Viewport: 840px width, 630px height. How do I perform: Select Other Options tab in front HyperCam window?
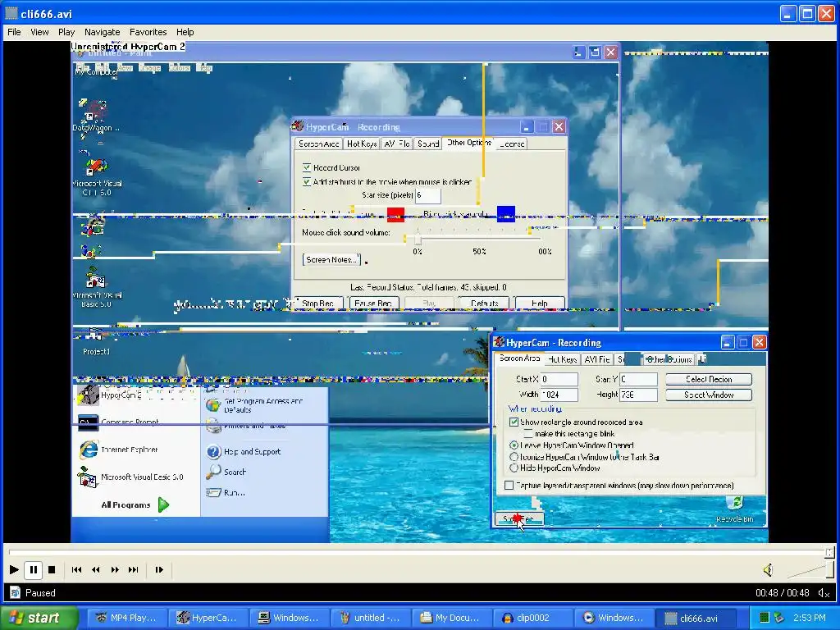pyautogui.click(x=668, y=359)
